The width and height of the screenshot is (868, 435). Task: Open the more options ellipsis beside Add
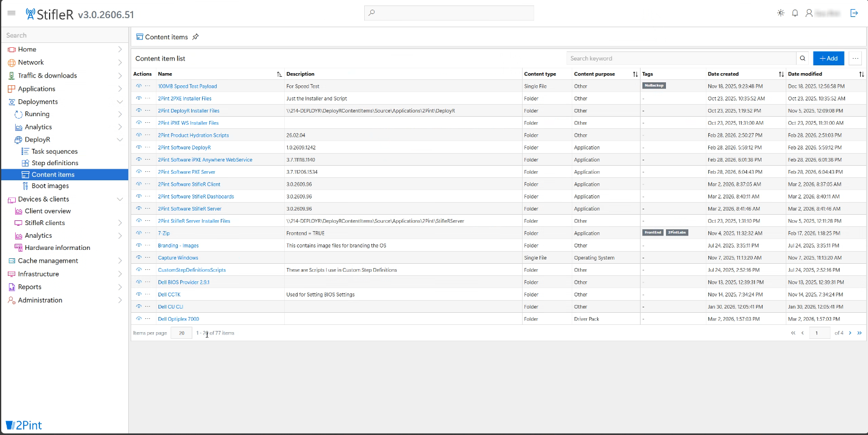click(x=855, y=59)
